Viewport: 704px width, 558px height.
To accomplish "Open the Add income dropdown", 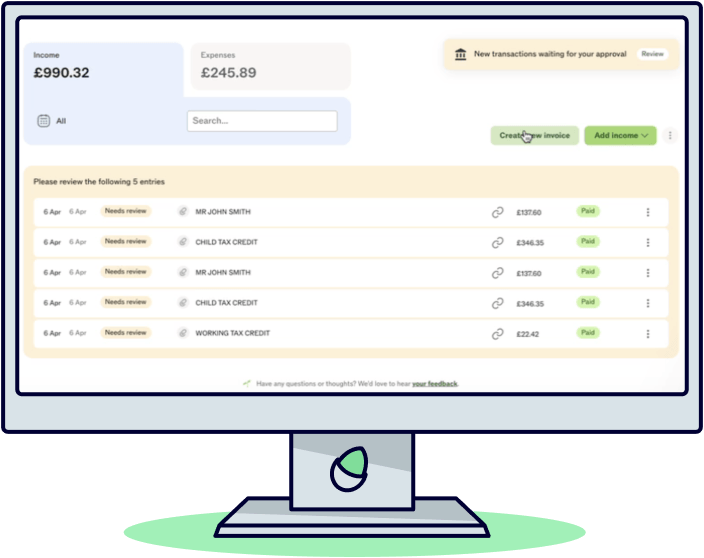I will 620,136.
